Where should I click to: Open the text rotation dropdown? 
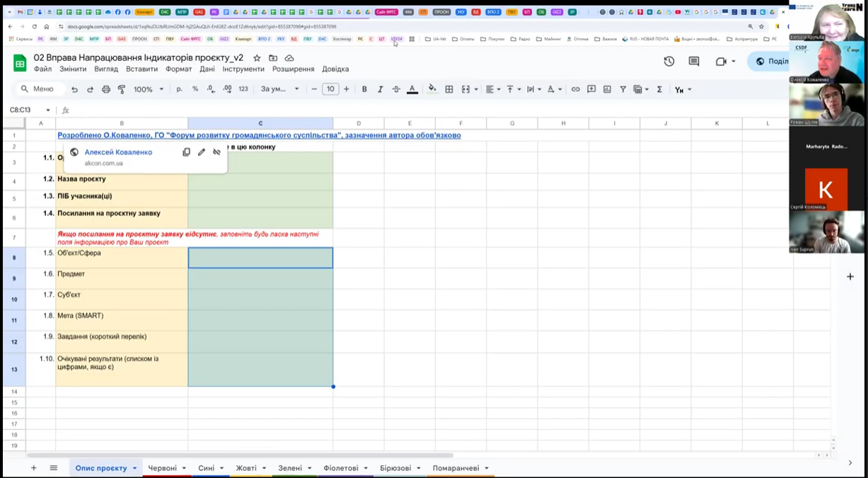(554, 89)
